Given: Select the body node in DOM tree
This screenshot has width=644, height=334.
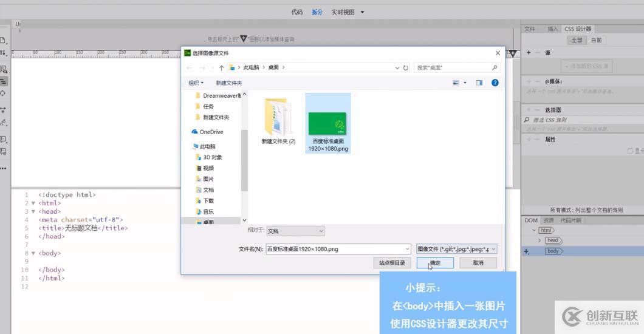Looking at the screenshot, I should pos(553,251).
